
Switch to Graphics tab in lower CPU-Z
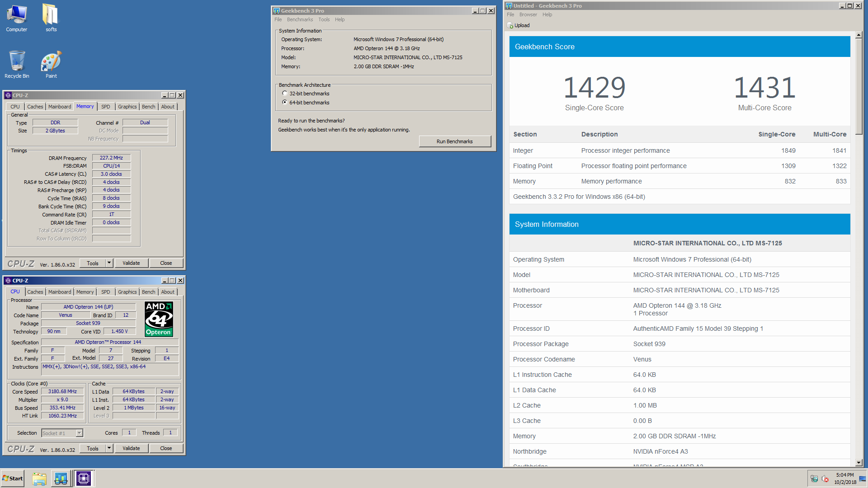(127, 292)
